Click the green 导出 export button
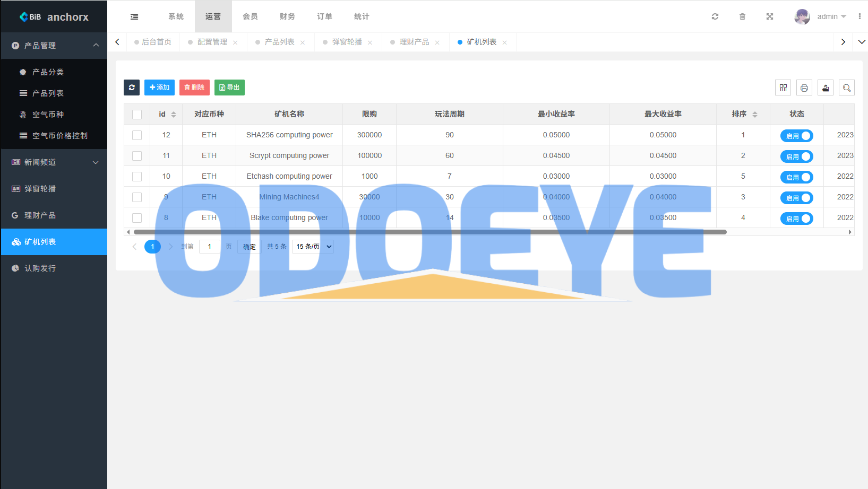Screen dimensions: 868x489 pos(229,88)
